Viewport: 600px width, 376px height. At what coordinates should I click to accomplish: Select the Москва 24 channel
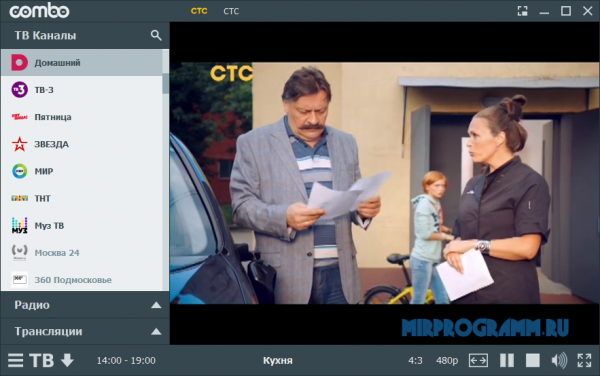pos(82,253)
